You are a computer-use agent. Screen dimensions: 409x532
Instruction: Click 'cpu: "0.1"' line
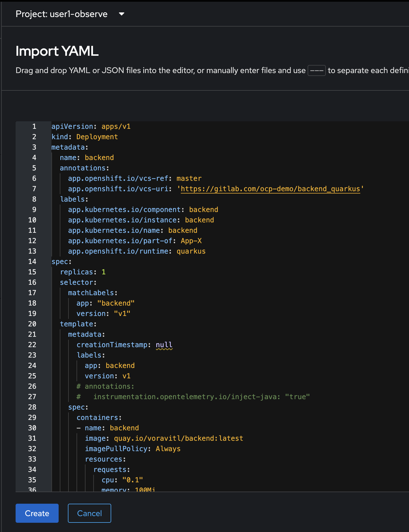coord(122,480)
